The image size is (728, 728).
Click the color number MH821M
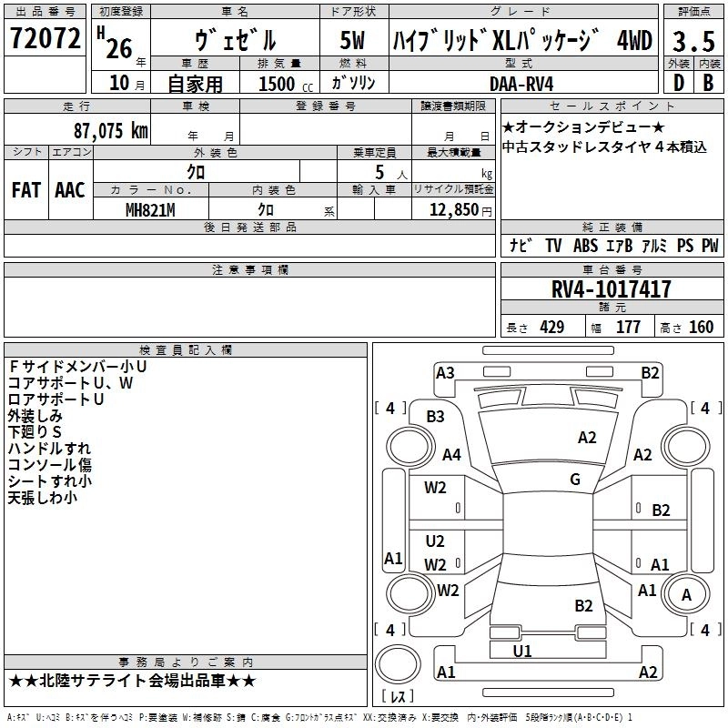(151, 208)
